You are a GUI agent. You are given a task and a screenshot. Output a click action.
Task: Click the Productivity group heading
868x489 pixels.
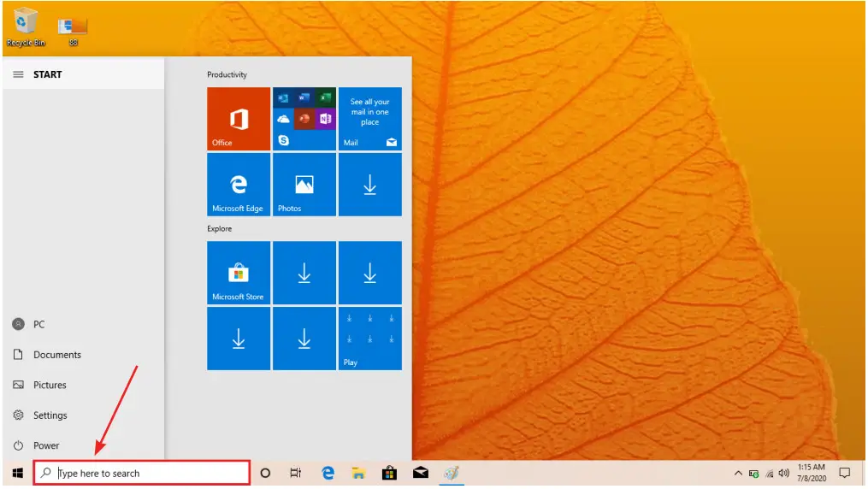[x=227, y=74]
